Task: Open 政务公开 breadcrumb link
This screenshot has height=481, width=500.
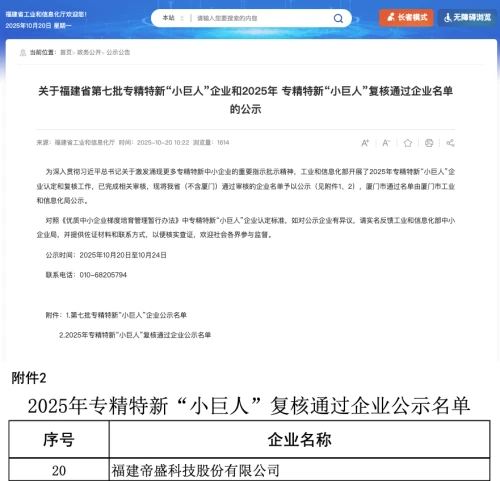Action: (x=89, y=52)
